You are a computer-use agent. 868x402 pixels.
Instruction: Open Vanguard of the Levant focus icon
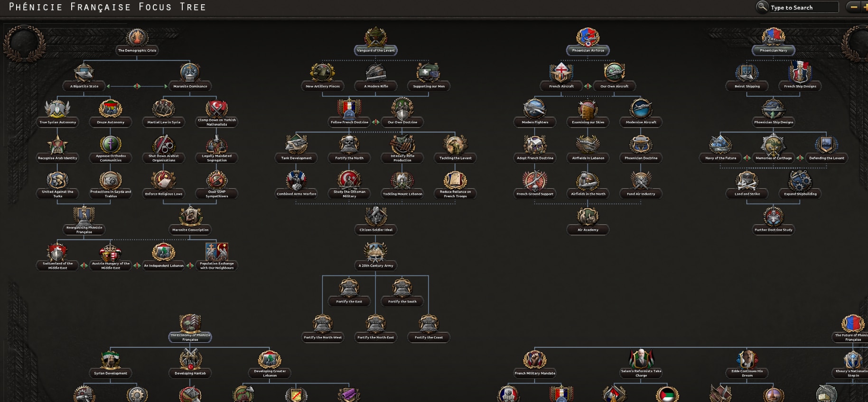pyautogui.click(x=376, y=37)
